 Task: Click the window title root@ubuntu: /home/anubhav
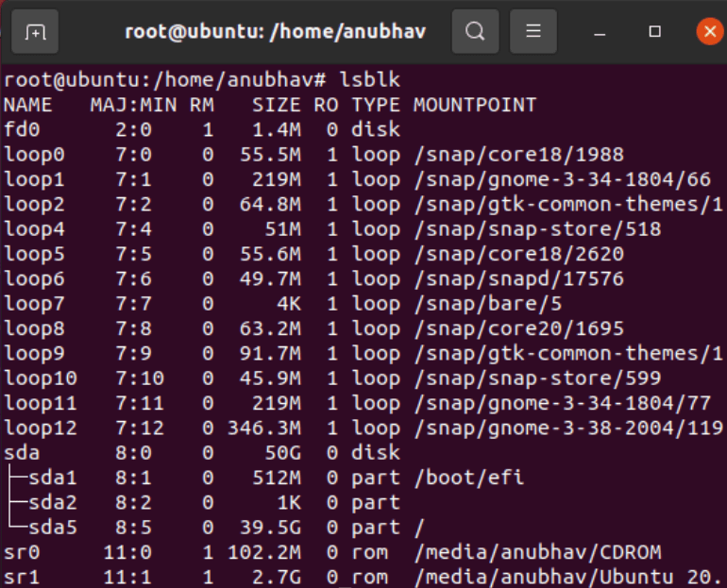(x=276, y=32)
